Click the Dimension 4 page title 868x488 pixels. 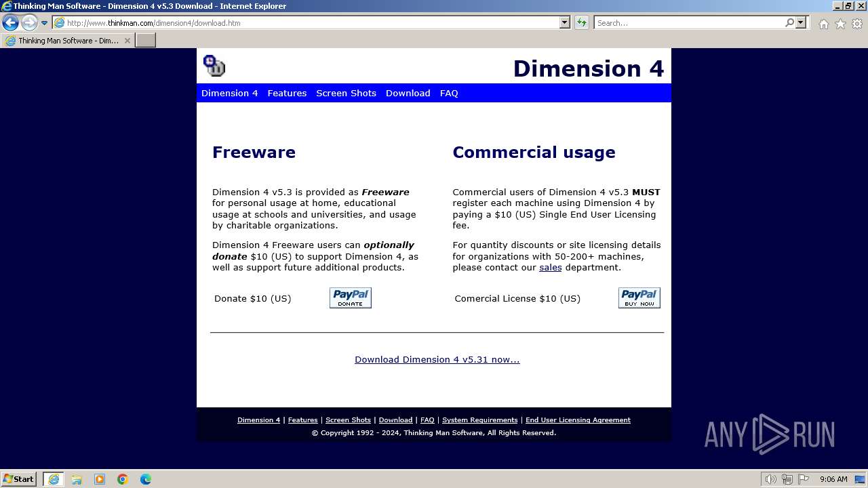pyautogui.click(x=588, y=68)
